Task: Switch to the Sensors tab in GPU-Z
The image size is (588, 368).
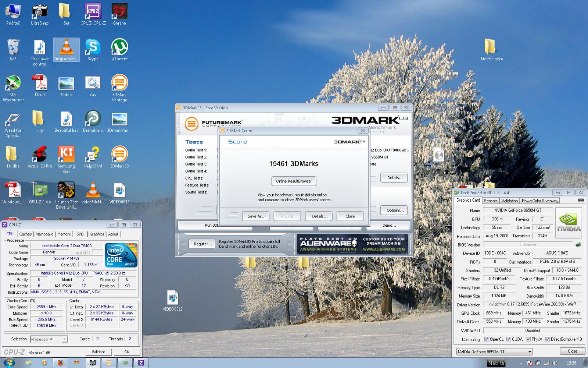Action: 491,201
